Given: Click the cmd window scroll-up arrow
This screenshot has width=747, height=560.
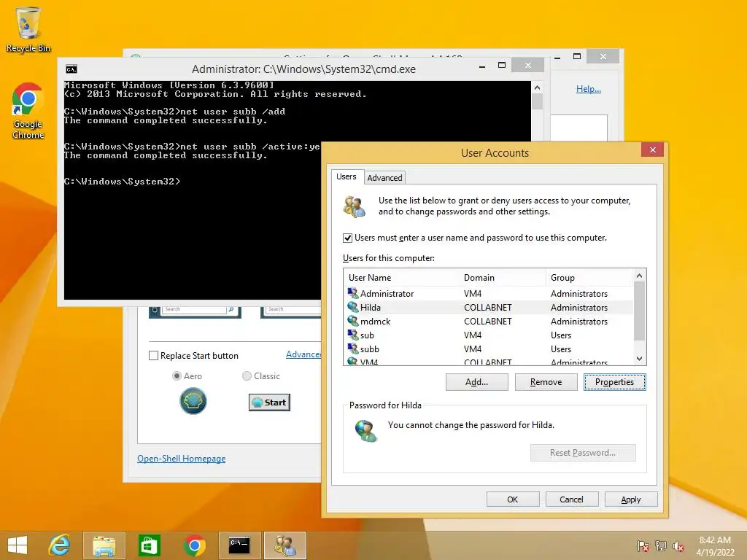Looking at the screenshot, I should 538,87.
